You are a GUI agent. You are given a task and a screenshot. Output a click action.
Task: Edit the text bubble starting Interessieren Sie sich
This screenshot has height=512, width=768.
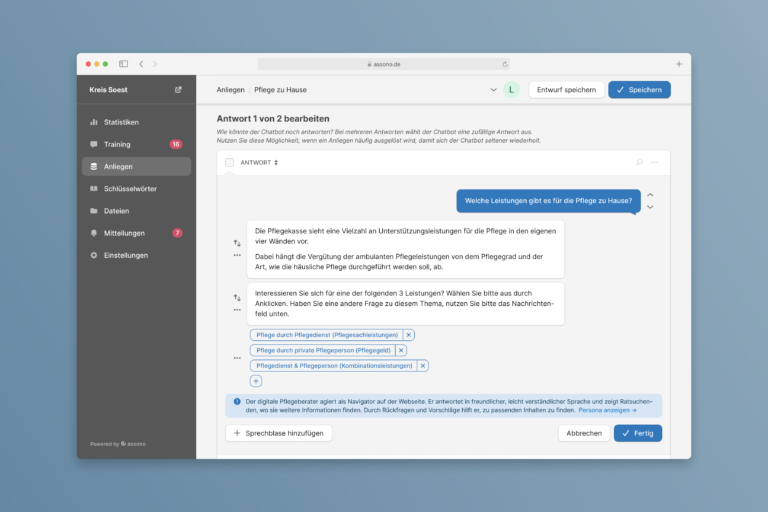405,303
